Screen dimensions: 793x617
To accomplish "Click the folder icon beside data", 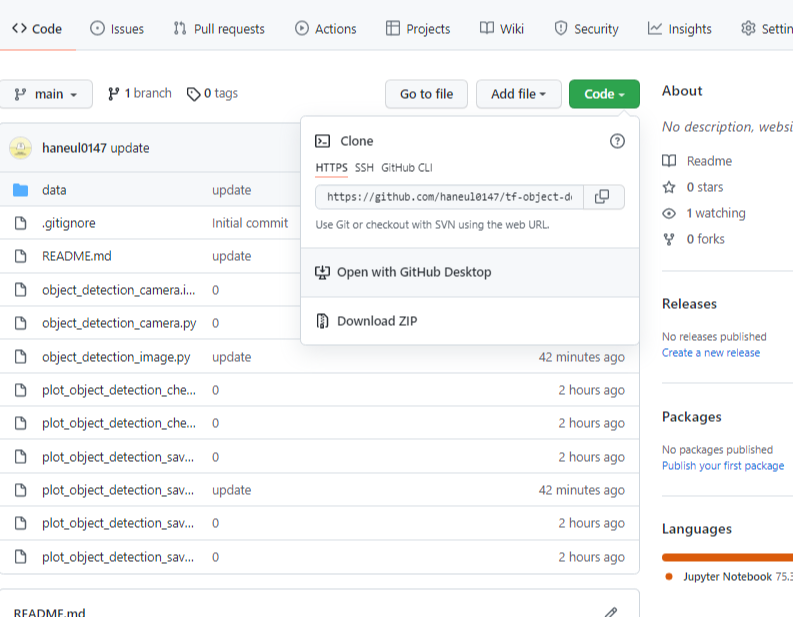I will coord(20,190).
